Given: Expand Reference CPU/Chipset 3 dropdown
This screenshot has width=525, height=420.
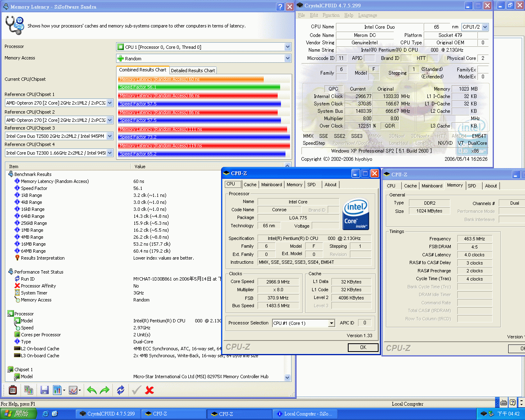Looking at the screenshot, I should click(x=110, y=136).
